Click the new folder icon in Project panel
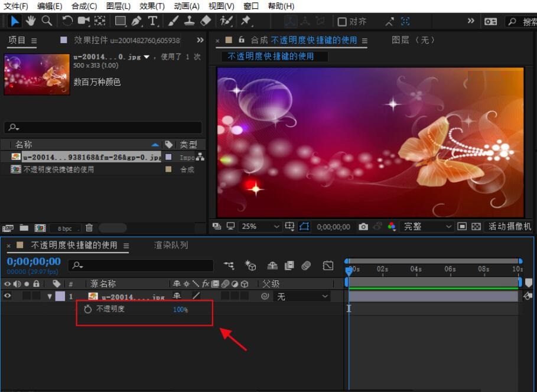 (24, 228)
